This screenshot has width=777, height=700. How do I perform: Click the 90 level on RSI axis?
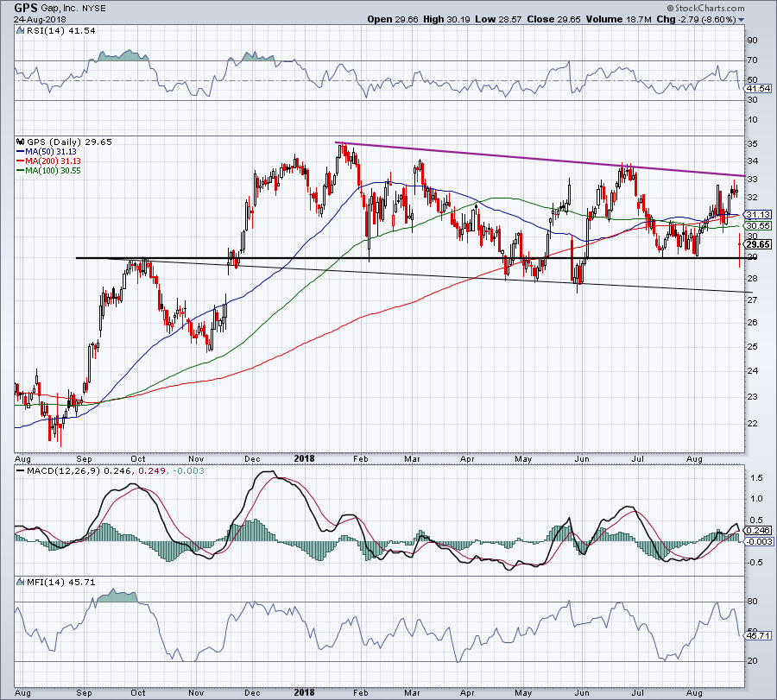tap(752, 40)
